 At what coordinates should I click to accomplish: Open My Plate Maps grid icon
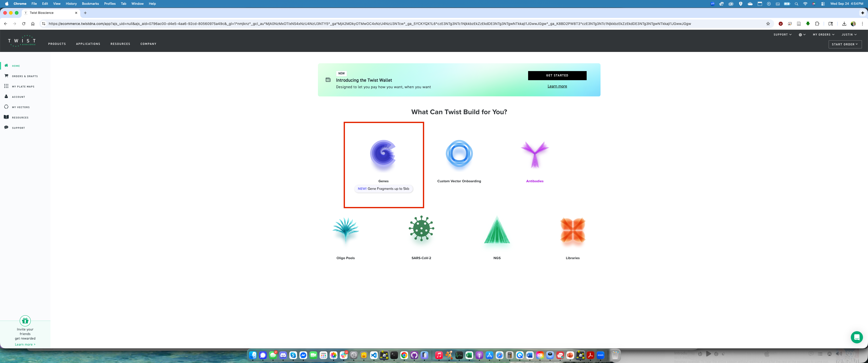click(6, 86)
